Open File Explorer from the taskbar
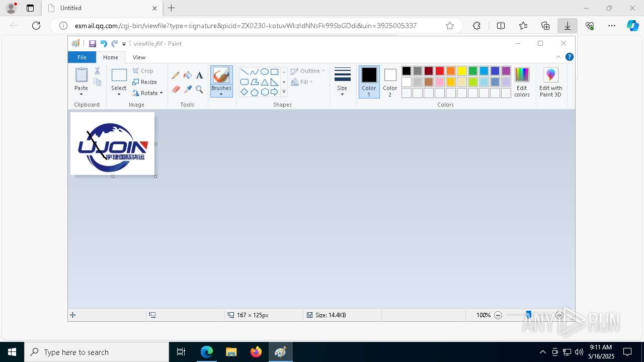 [x=231, y=352]
